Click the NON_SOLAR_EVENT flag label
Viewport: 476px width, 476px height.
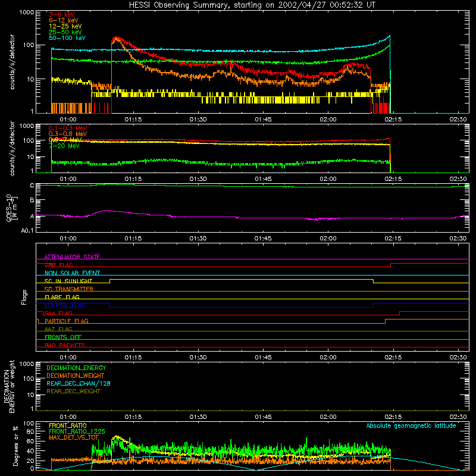click(72, 273)
